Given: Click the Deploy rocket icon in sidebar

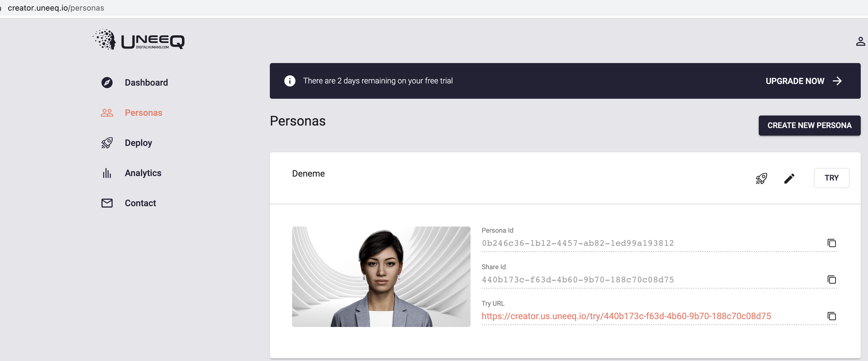Looking at the screenshot, I should [x=107, y=143].
